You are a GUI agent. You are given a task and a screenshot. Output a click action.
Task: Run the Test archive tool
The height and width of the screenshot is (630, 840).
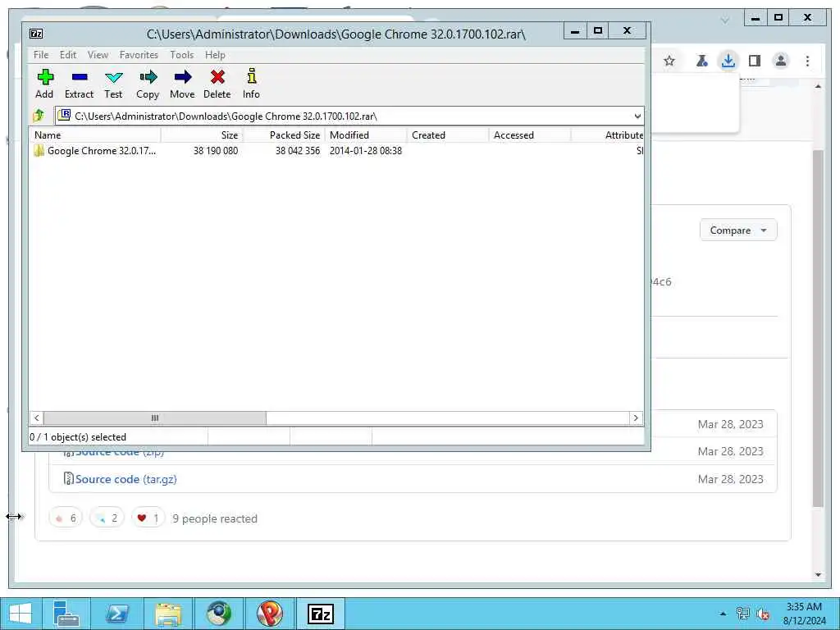113,84
